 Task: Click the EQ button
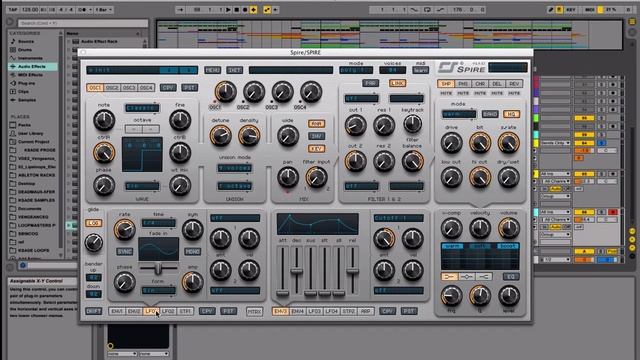click(x=511, y=276)
